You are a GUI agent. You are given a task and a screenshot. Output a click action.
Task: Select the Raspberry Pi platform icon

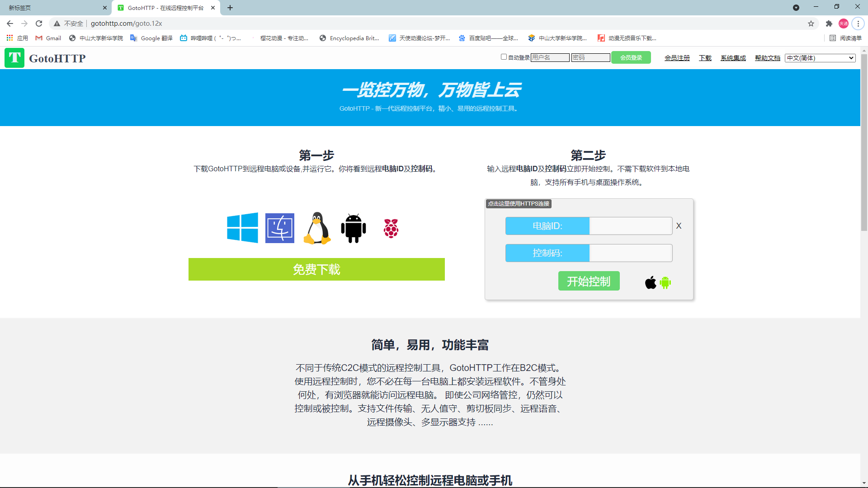pos(391,228)
